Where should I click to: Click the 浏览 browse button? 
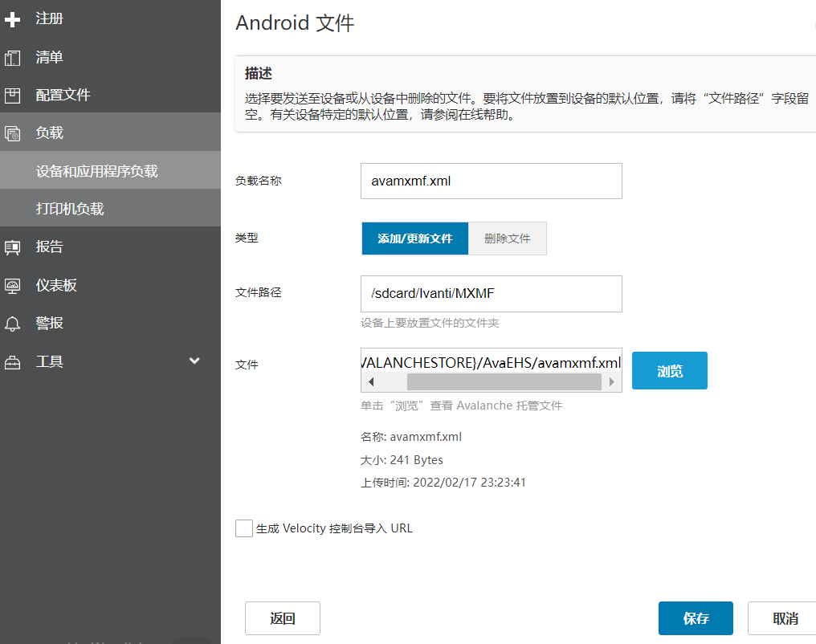click(669, 371)
